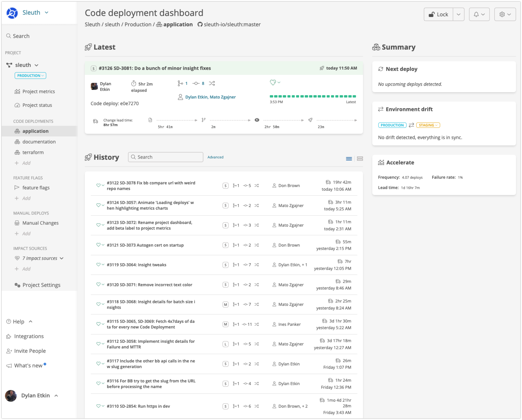The height and width of the screenshot is (420, 522).
Task: Open the Sleuth organization dropdown
Action: 35,13
